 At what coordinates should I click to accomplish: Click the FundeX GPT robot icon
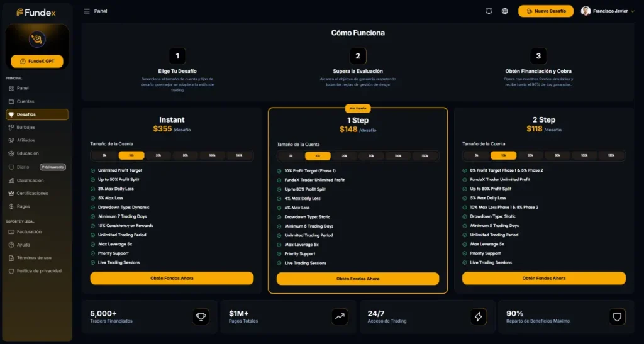(37, 40)
